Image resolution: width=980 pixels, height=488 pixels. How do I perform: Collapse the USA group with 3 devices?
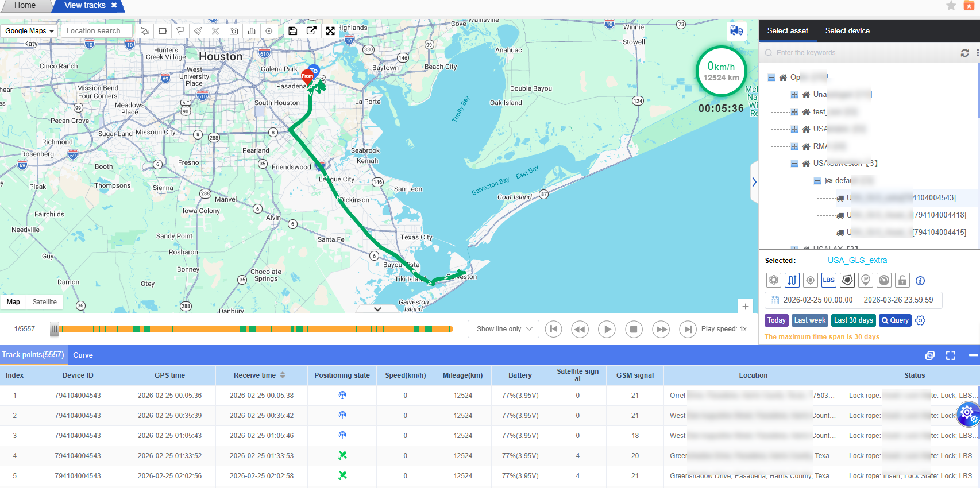tap(794, 164)
